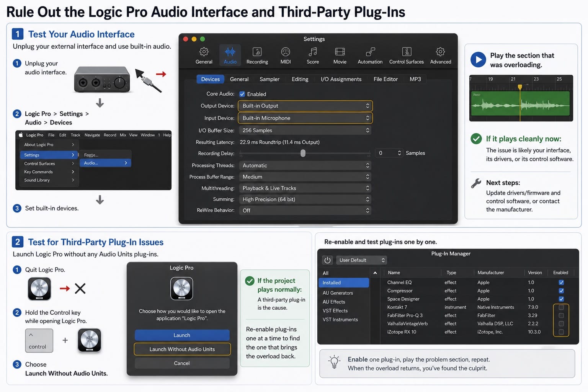Screen dimensions: 588x392
Task: Click the lightbulb tip icon
Action: [x=334, y=361]
